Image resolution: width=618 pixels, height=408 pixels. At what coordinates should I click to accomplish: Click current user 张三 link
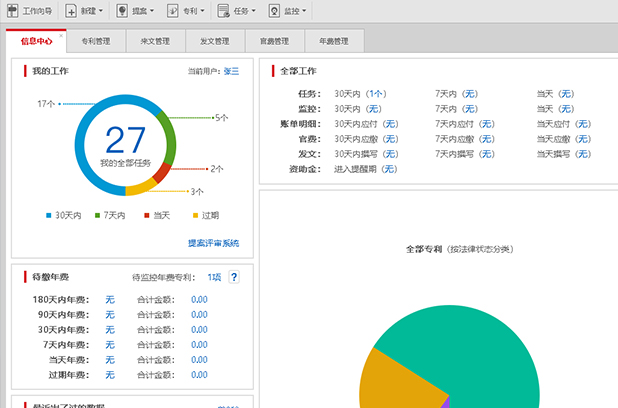(231, 72)
